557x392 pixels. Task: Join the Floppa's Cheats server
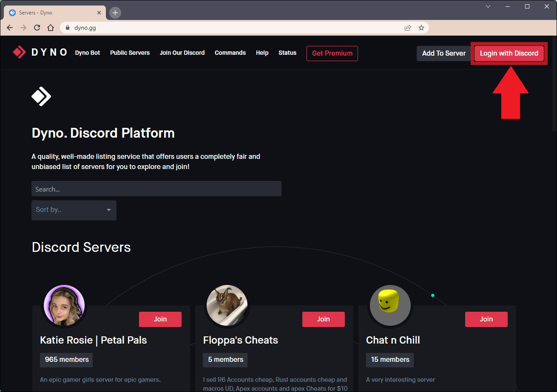[x=323, y=319]
